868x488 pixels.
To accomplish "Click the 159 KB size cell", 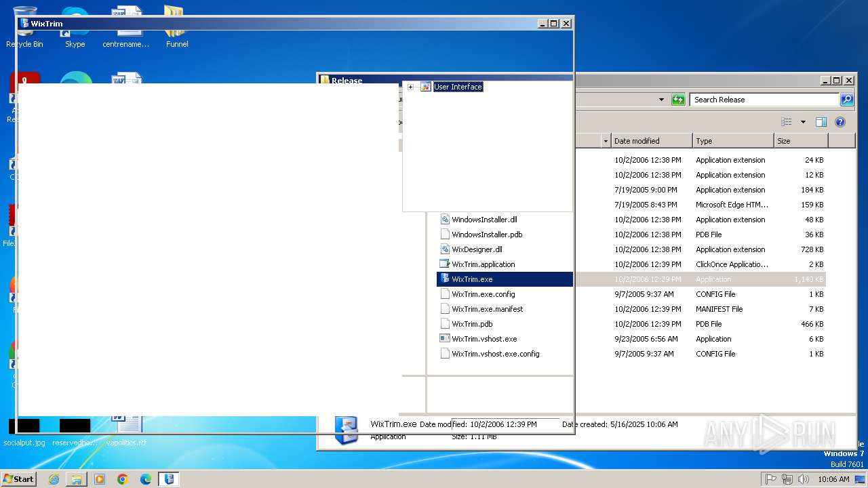I will 812,205.
